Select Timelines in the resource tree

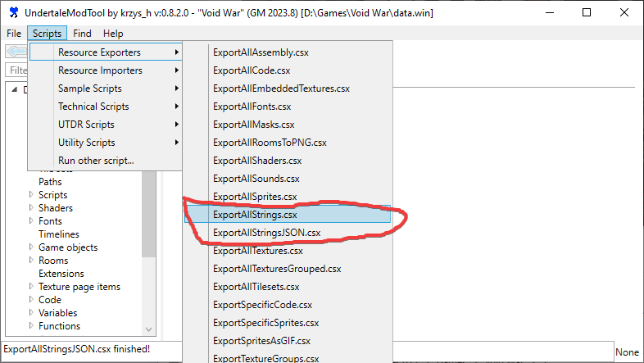pyautogui.click(x=59, y=234)
